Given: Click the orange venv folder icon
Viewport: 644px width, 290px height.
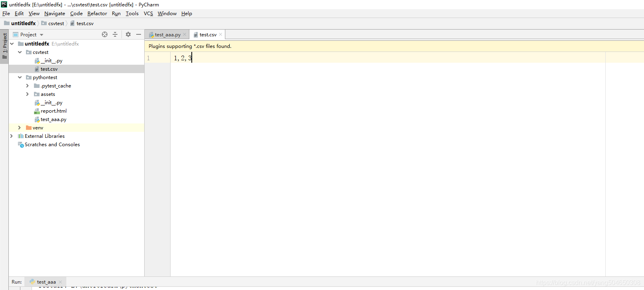Looking at the screenshot, I should pyautogui.click(x=29, y=128).
